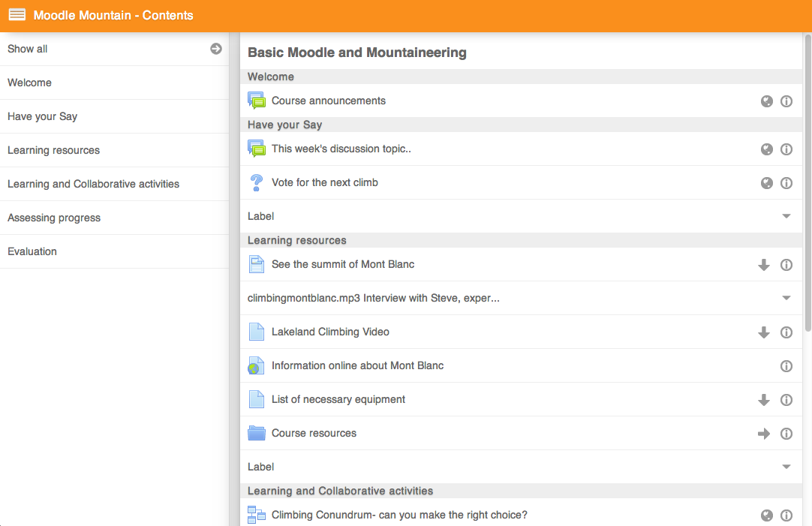The width and height of the screenshot is (812, 526).
Task: Open the hamburger menu icon in header
Action: [17, 14]
